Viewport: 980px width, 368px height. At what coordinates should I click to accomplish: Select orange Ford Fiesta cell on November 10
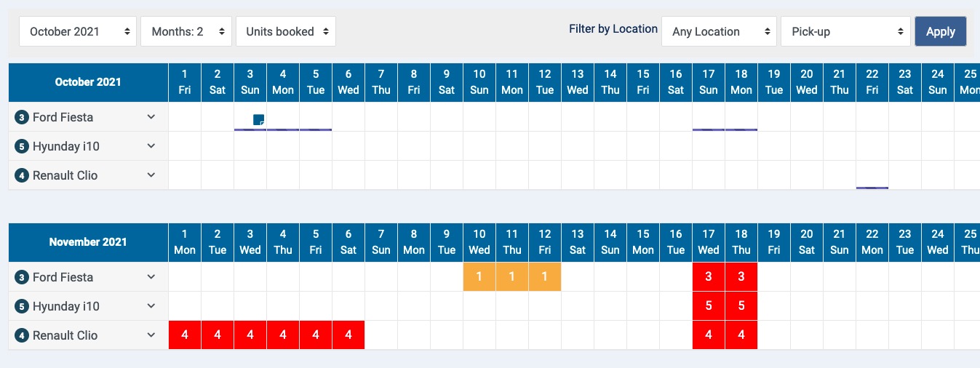pos(479,277)
